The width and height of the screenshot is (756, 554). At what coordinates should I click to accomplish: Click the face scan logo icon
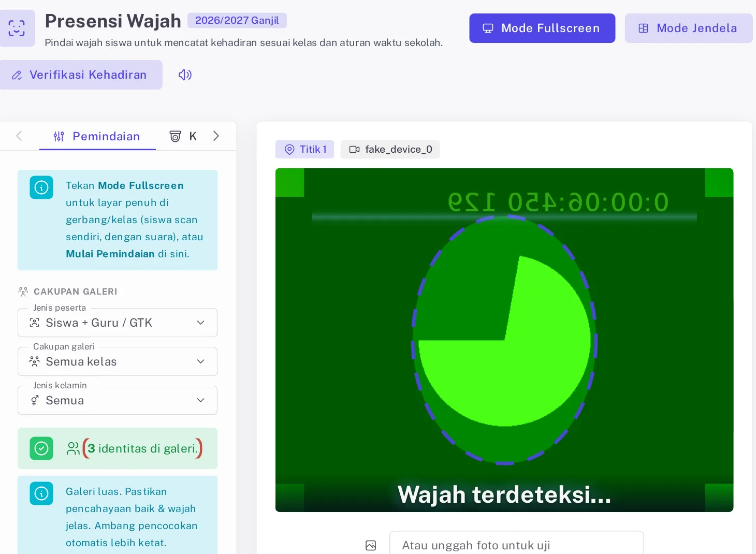coord(17,28)
